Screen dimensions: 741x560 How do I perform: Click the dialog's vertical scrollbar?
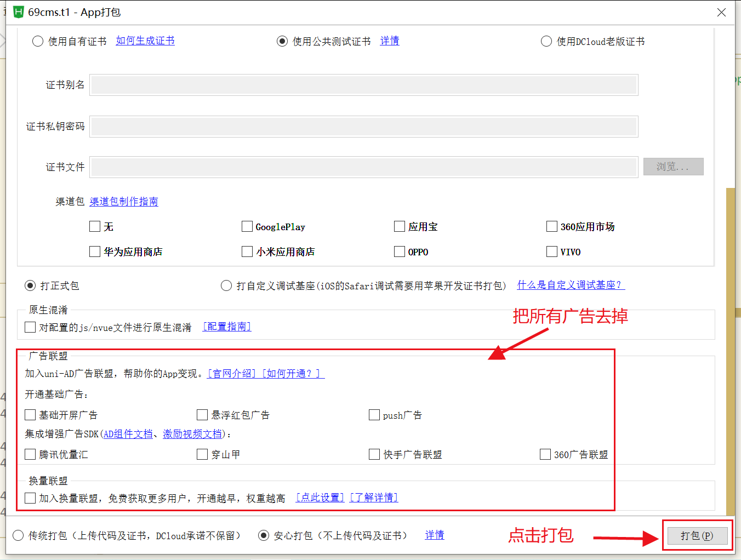coord(730,351)
